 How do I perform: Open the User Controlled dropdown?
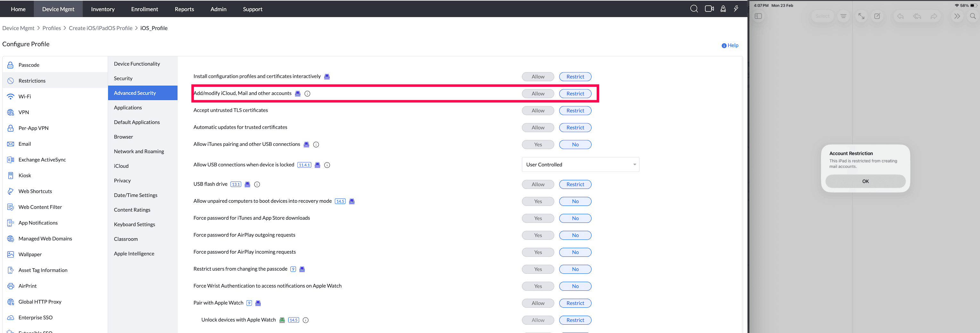pyautogui.click(x=580, y=164)
